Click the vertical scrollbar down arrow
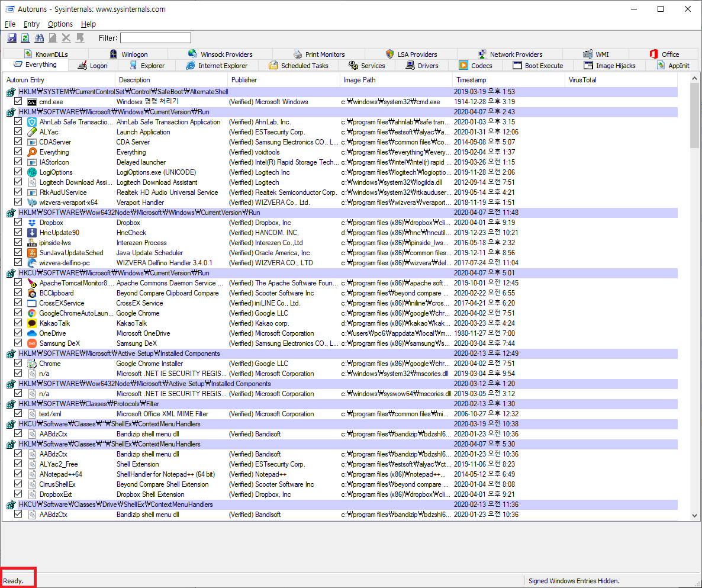This screenshot has width=702, height=588. click(694, 515)
